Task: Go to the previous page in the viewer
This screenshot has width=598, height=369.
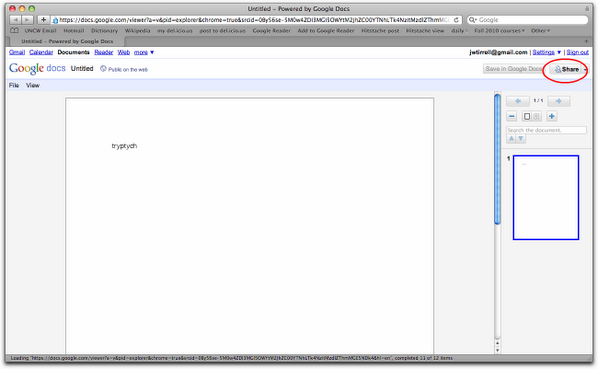Action: (x=518, y=101)
